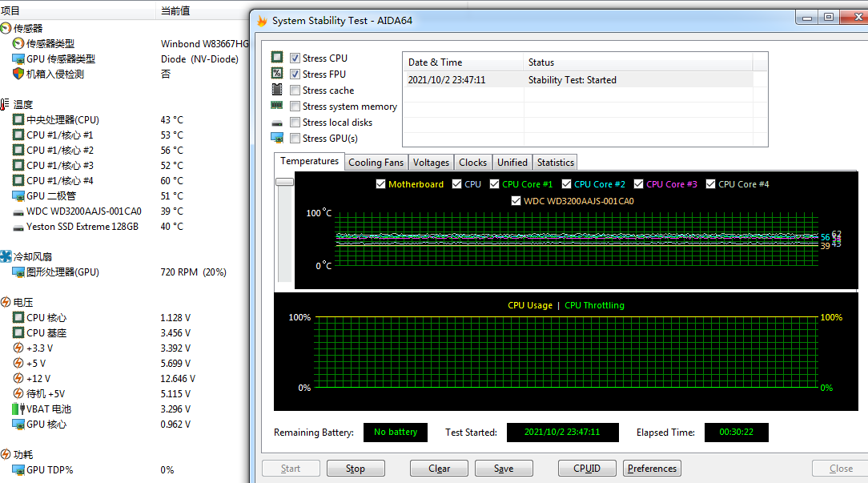Screen dimensions: 868x483
Task: Click the 机箱入侵检测 shield icon
Action: pos(18,74)
